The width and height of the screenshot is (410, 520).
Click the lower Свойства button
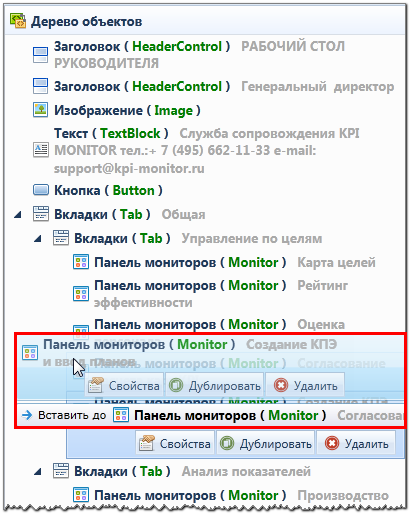175,444
